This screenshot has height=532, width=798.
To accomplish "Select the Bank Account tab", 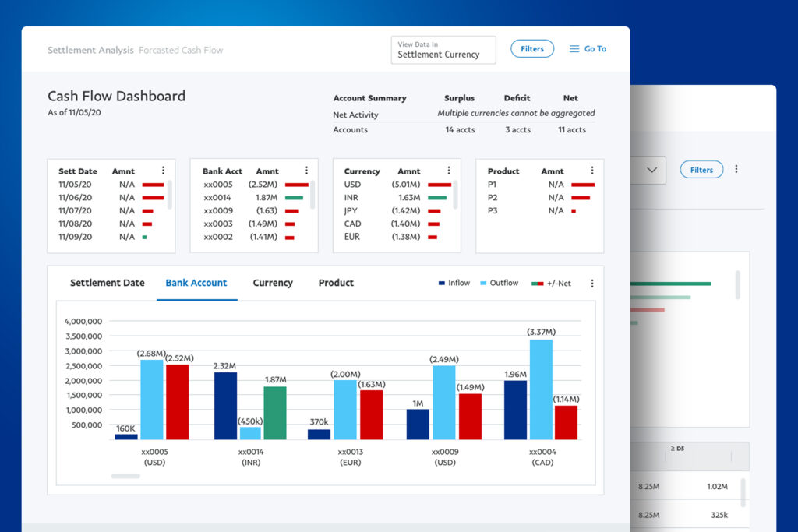I will (196, 283).
